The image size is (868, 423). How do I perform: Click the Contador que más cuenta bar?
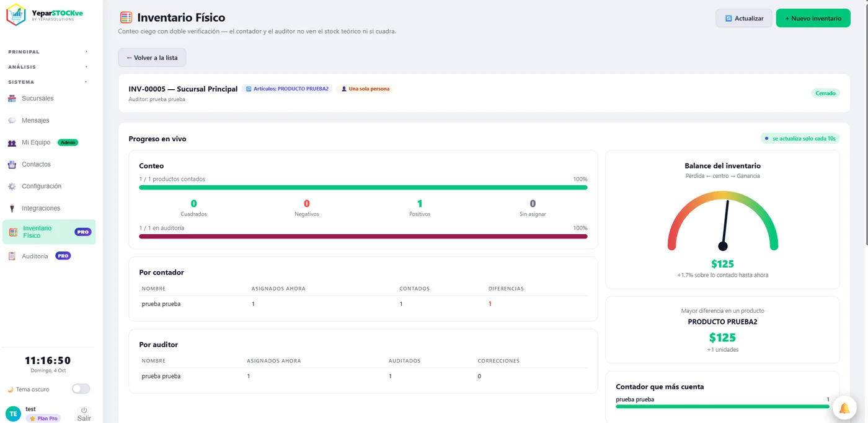722,406
